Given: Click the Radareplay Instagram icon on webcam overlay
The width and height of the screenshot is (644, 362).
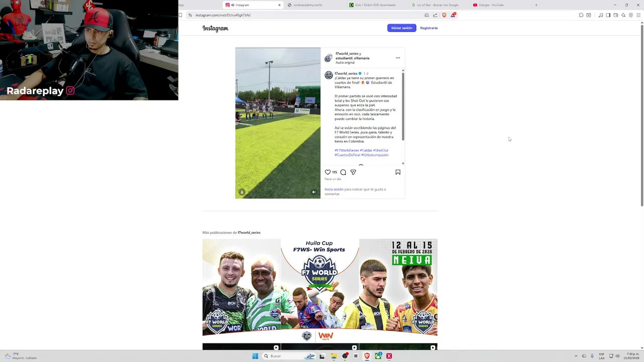Looking at the screenshot, I should 70,91.
